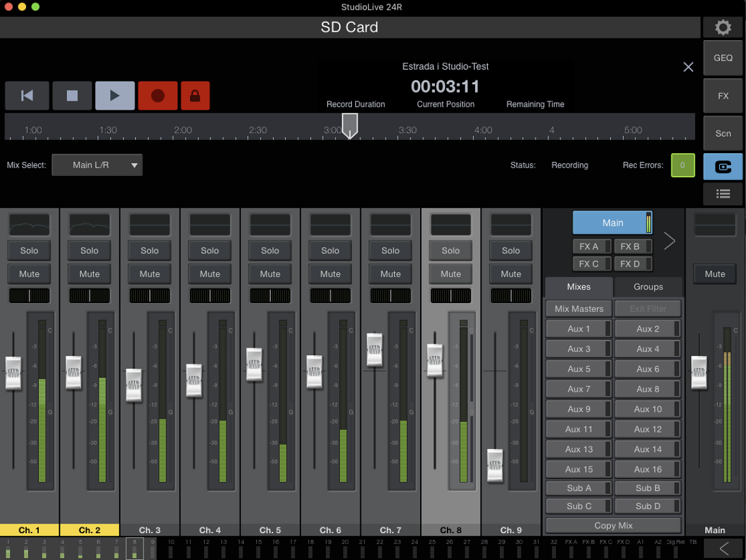Select the Aux 13 mix
The height and width of the screenshot is (560, 746).
pos(578,449)
